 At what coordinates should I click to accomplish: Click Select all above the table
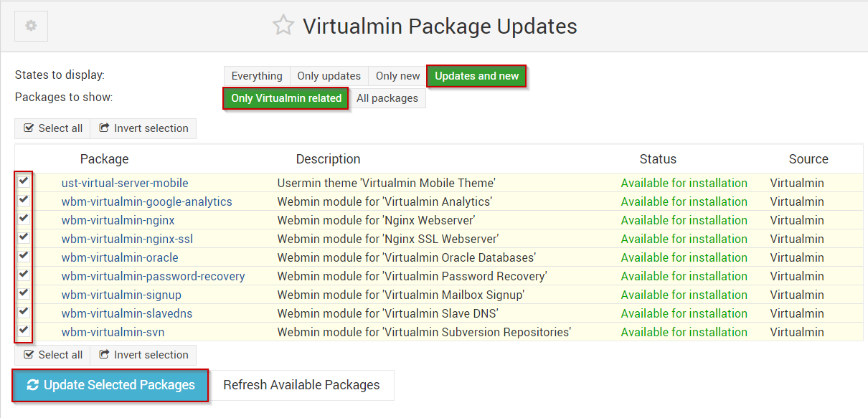tap(53, 128)
